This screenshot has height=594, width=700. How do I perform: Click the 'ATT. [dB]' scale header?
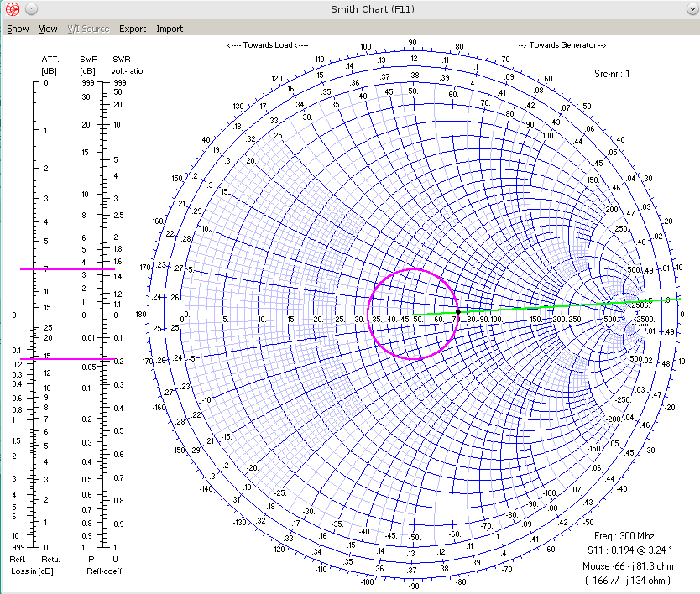coord(50,65)
